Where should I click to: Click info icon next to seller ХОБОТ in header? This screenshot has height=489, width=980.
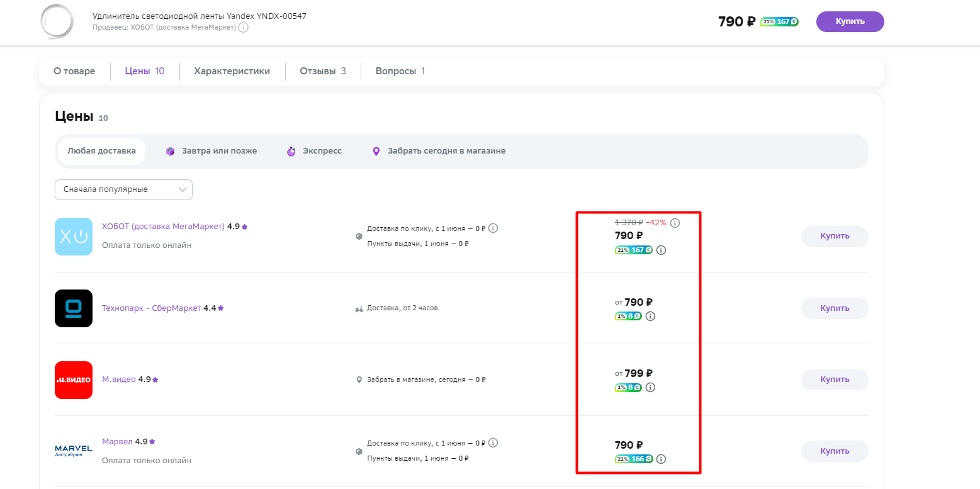[243, 28]
